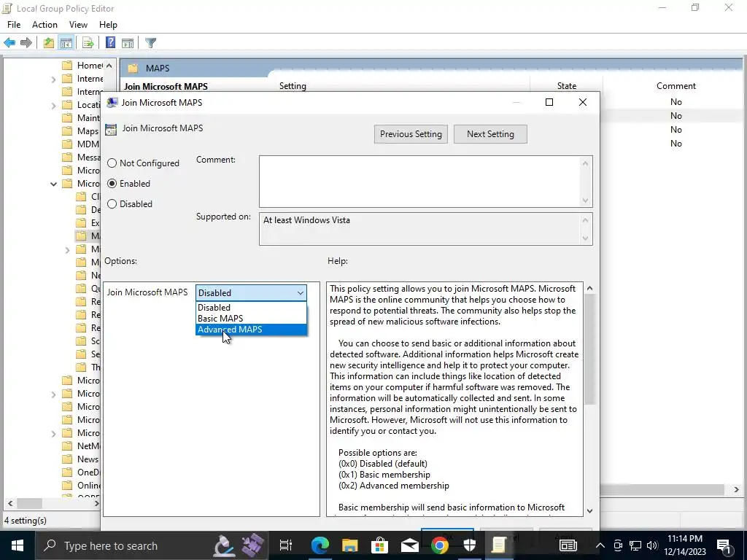The image size is (747, 560).
Task: Click the Previous Setting button
Action: click(x=411, y=134)
